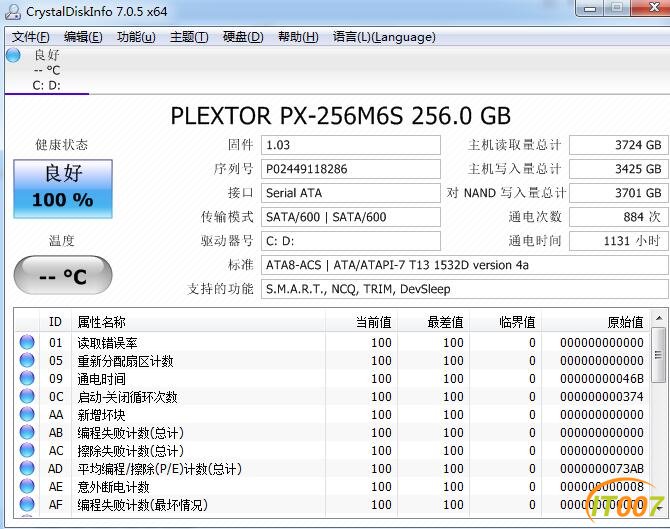This screenshot has width=670, height=529.
Task: Click the standard field ATA8-ACS
Action: coord(464,265)
